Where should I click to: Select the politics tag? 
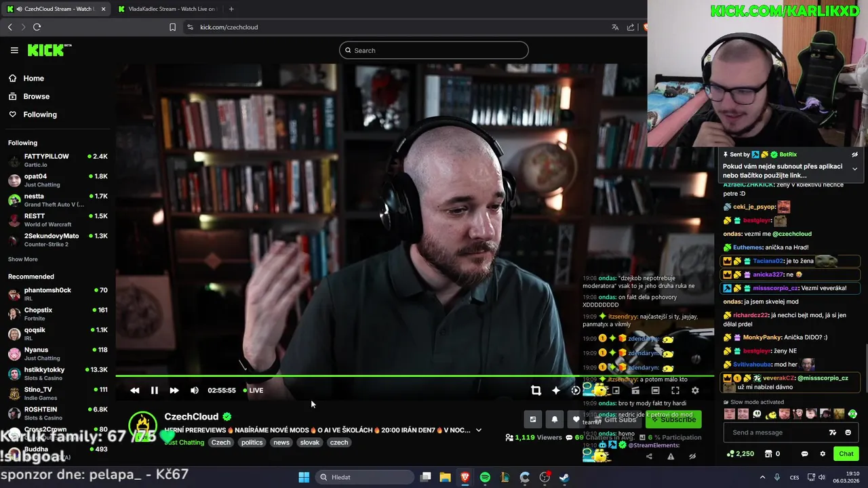pyautogui.click(x=252, y=443)
